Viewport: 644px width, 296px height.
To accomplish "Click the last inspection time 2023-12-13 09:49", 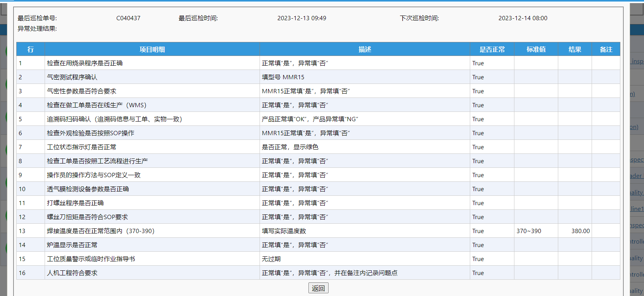I will [x=302, y=18].
